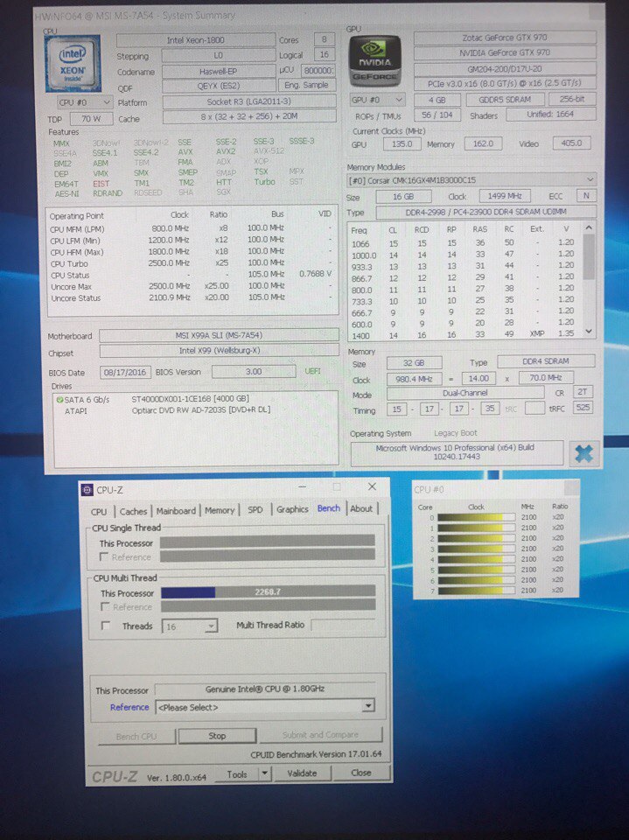This screenshot has height=840, width=629.
Task: Click the CPU-Z title bar icon
Action: pos(87,490)
